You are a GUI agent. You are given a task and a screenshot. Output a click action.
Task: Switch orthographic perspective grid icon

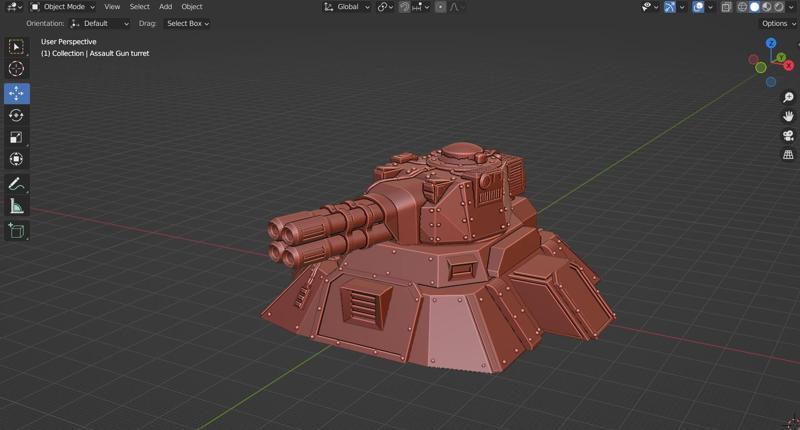point(788,154)
